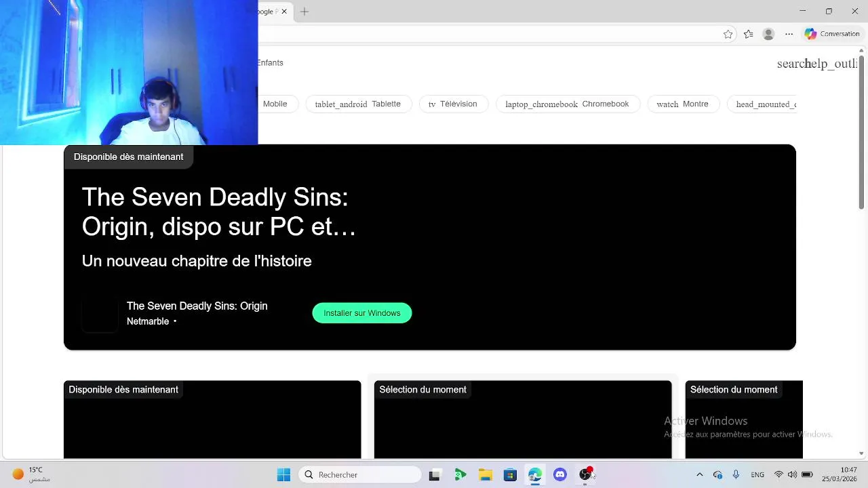Click 'Un nouveau chapitre de l'histoire' subtitle
Image resolution: width=868 pixels, height=488 pixels.
pos(197,261)
